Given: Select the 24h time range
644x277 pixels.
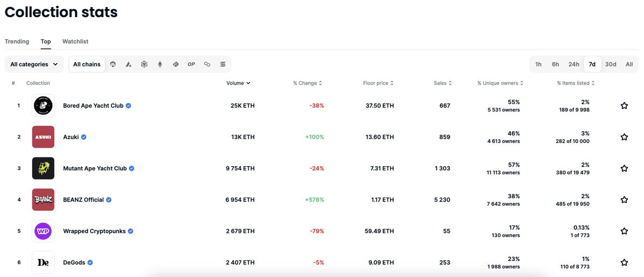Looking at the screenshot, I should (x=574, y=64).
